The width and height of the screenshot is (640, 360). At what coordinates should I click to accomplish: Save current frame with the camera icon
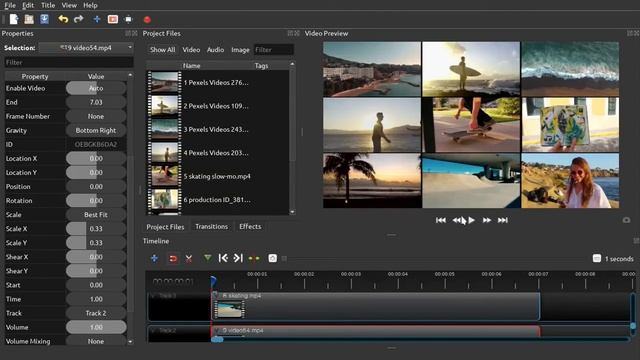click(627, 220)
